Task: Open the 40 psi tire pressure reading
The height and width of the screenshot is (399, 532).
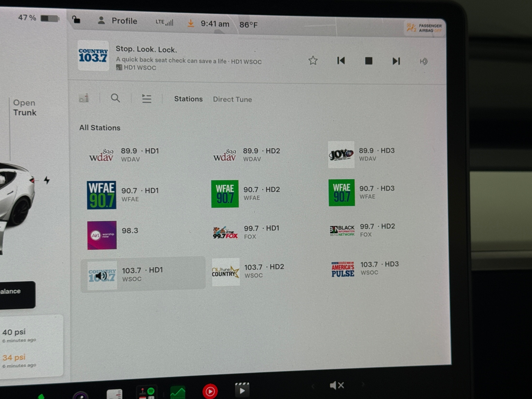Action: (x=19, y=335)
